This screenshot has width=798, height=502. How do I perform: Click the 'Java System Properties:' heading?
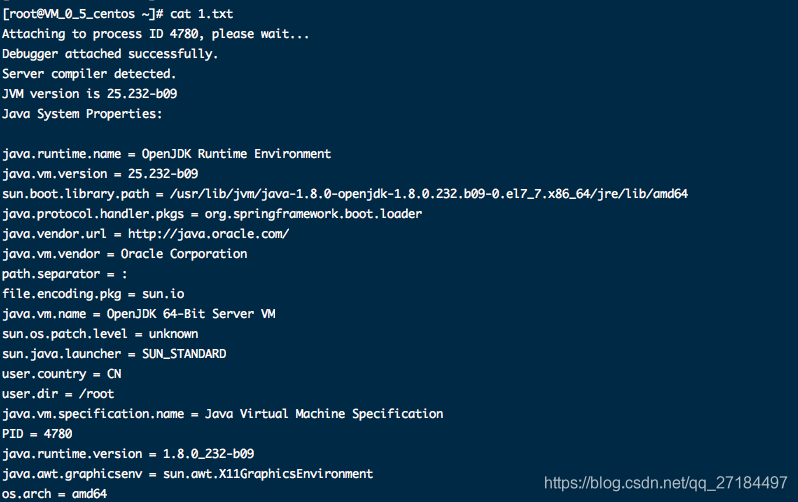point(82,114)
